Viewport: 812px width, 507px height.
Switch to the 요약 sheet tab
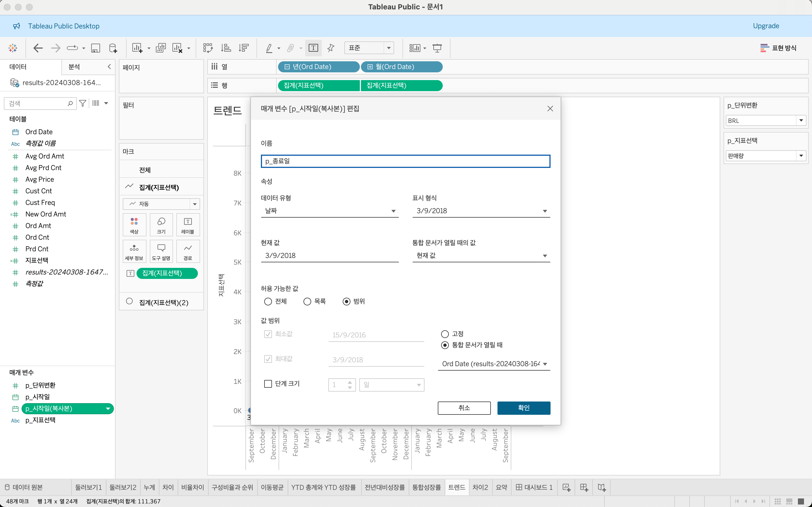[501, 487]
